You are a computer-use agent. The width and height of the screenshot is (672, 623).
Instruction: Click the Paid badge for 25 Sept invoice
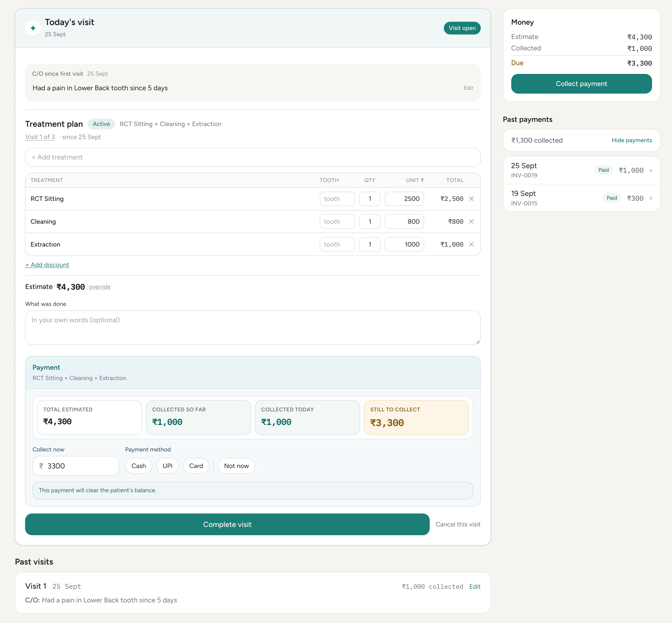[x=603, y=170]
